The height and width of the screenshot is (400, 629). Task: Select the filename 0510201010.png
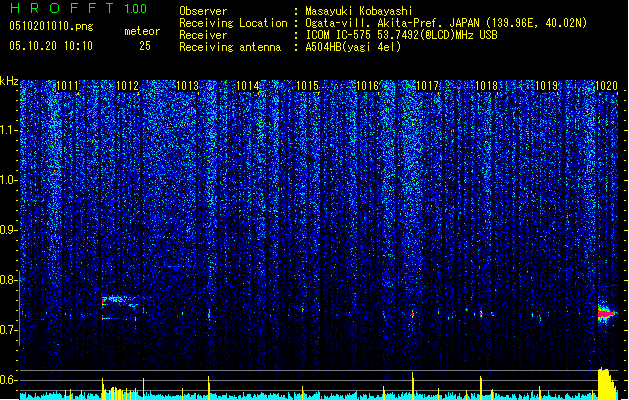point(51,27)
